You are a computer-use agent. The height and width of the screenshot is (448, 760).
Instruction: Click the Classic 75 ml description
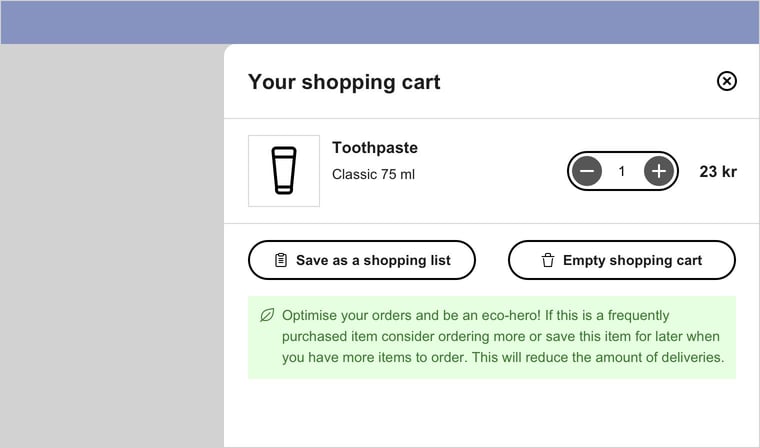pos(373,175)
